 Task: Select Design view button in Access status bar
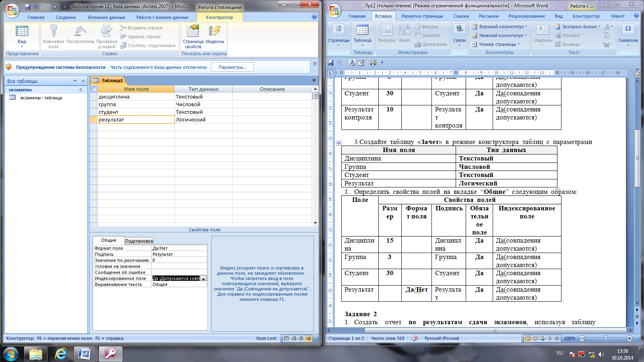point(308,338)
